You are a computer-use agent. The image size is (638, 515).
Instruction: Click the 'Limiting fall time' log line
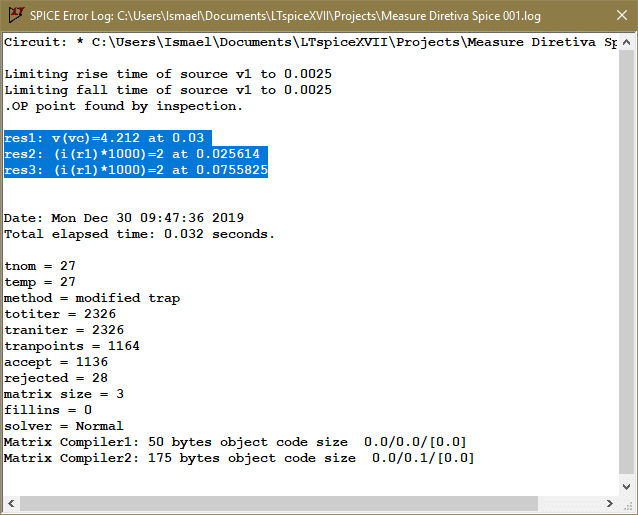click(168, 90)
